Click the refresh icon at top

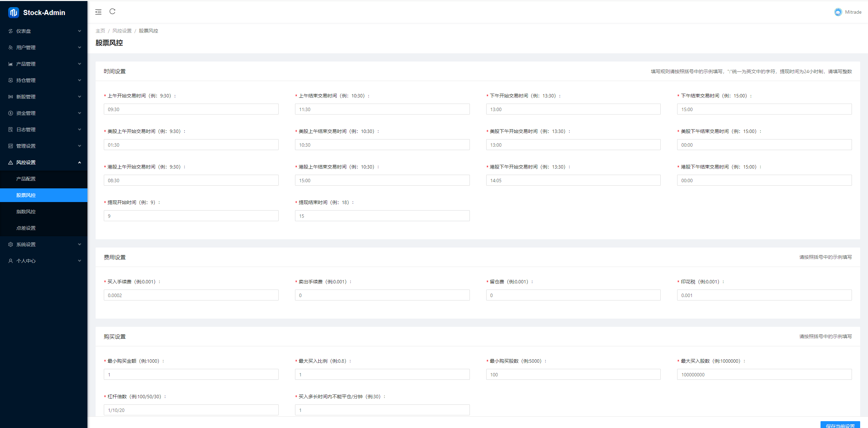112,11
